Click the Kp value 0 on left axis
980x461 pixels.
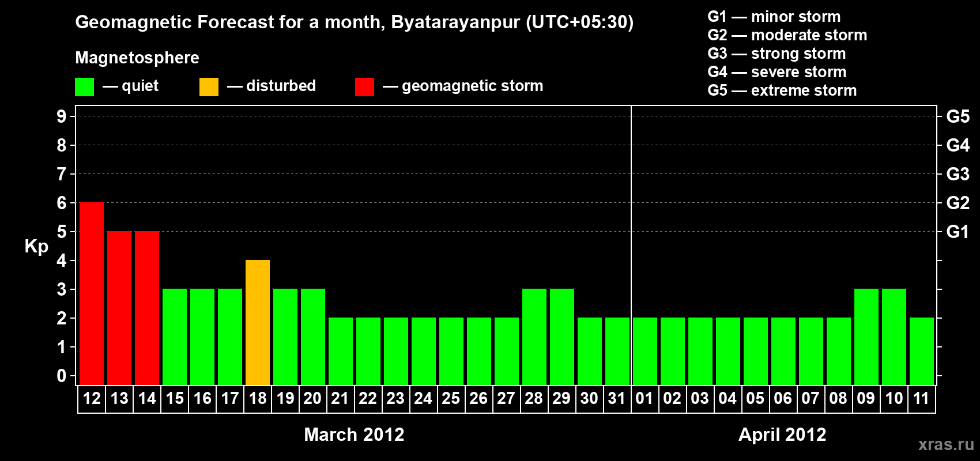coord(62,376)
